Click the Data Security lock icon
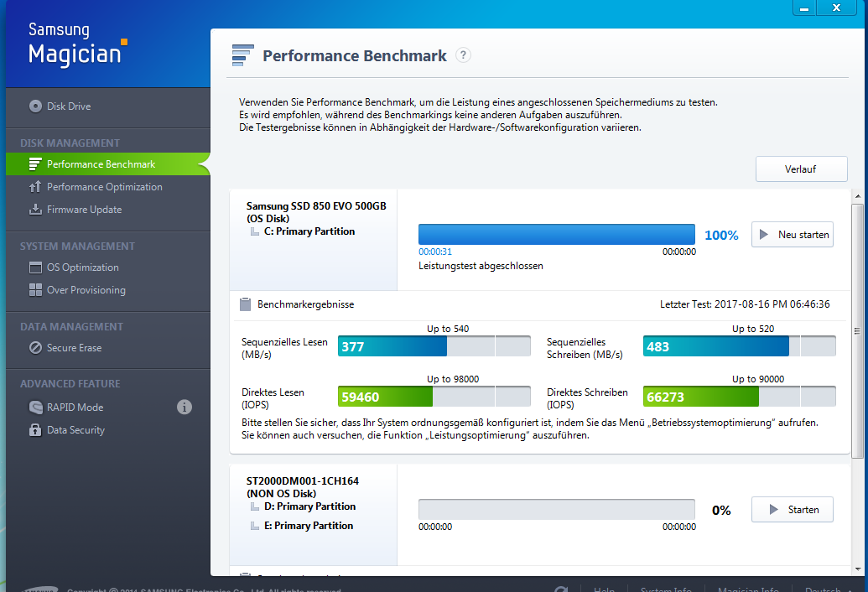The width and height of the screenshot is (868, 592). pos(35,430)
